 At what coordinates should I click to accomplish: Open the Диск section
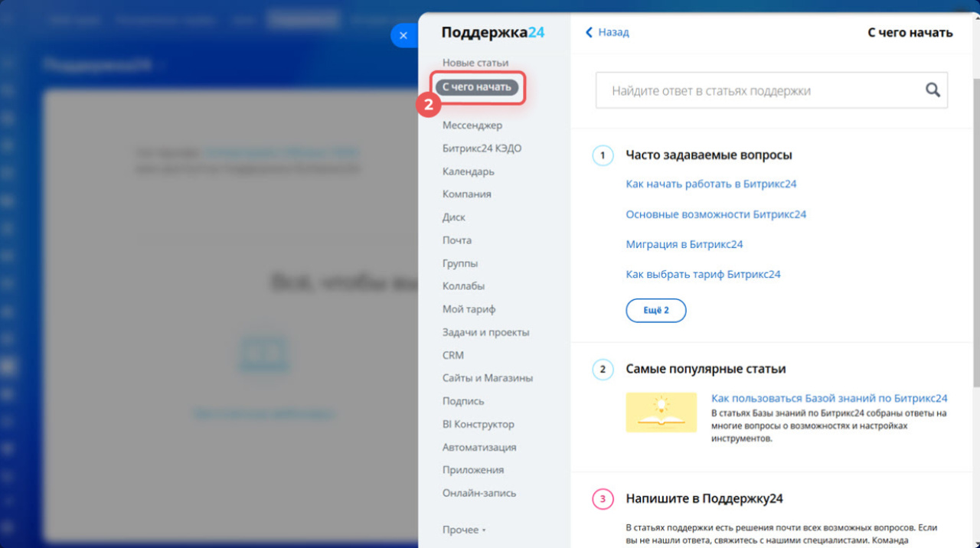pyautogui.click(x=454, y=217)
